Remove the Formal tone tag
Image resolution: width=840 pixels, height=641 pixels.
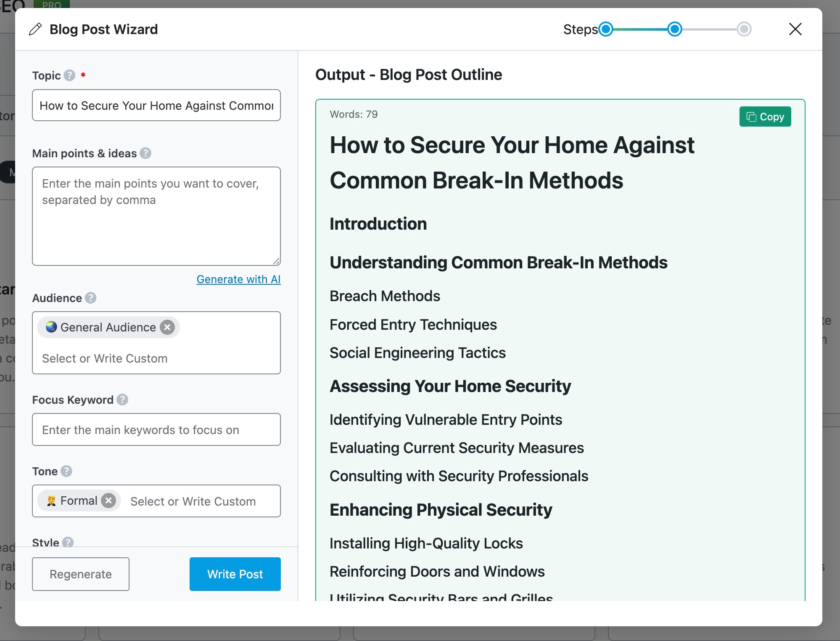pyautogui.click(x=108, y=501)
